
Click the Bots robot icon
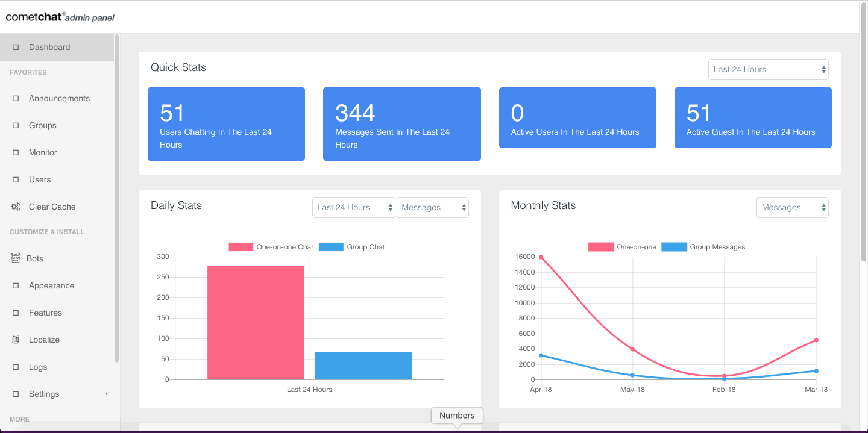click(x=16, y=258)
